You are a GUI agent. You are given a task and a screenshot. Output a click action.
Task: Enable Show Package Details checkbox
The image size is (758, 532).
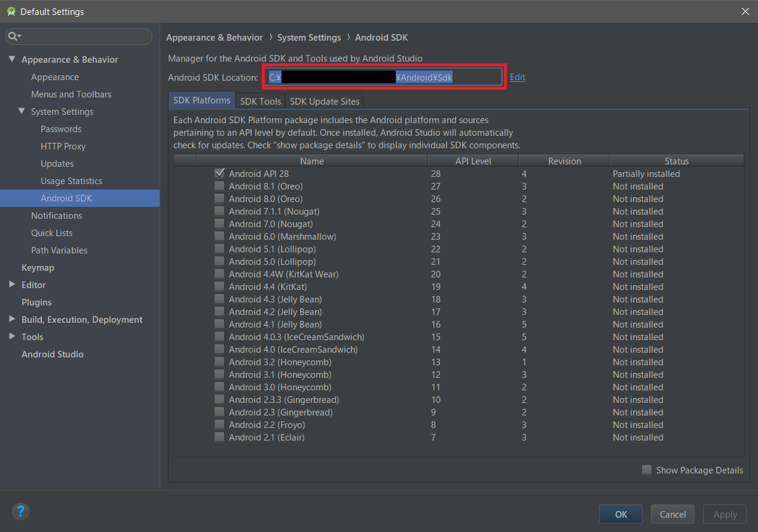coord(647,470)
